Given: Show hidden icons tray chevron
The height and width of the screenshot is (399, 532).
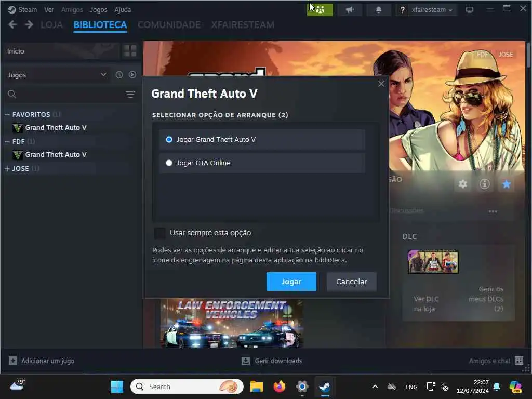Looking at the screenshot, I should [375, 387].
